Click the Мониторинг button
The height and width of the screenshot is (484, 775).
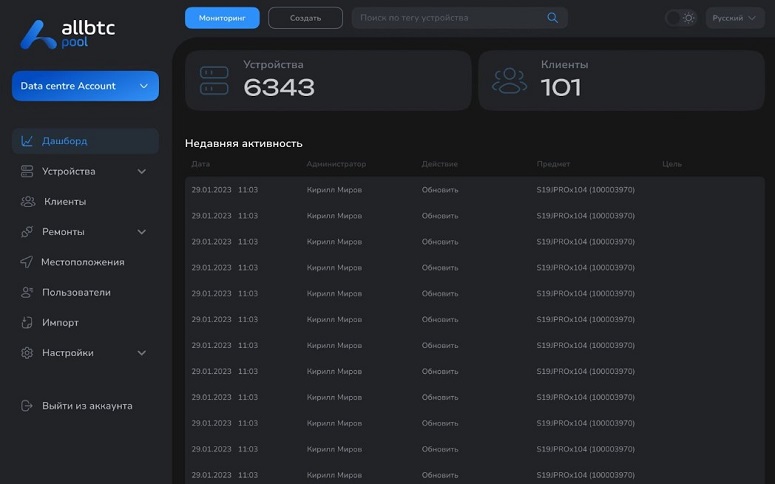[222, 18]
